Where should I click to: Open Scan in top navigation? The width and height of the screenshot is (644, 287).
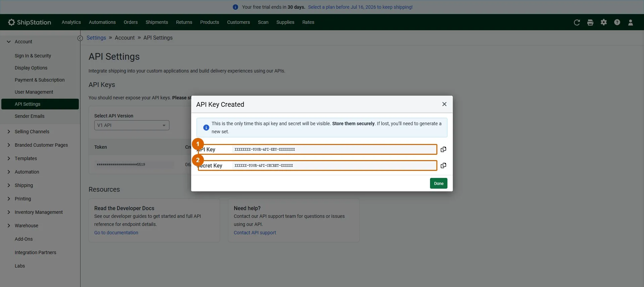263,22
